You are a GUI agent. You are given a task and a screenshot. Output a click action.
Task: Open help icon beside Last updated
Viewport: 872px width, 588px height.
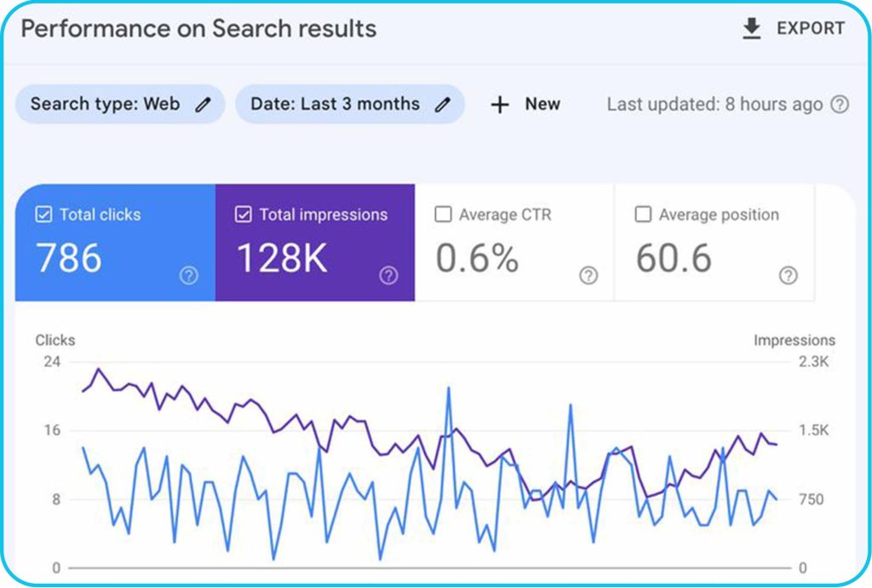coord(840,105)
